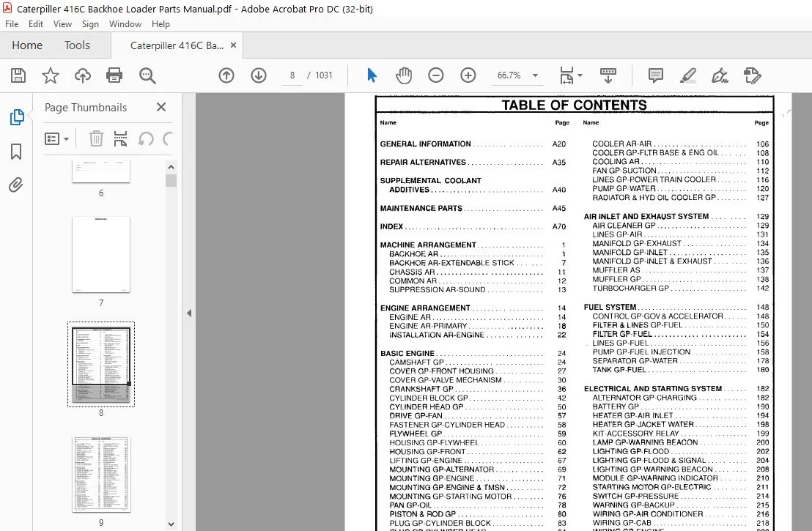Image resolution: width=812 pixels, height=531 pixels.
Task: Click ELECTRICAL AND STARTING SYSTEM entry
Action: tap(652, 389)
